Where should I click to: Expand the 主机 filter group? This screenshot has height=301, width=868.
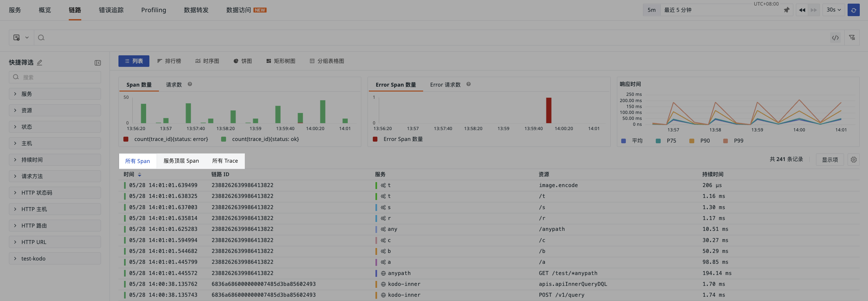pos(55,143)
